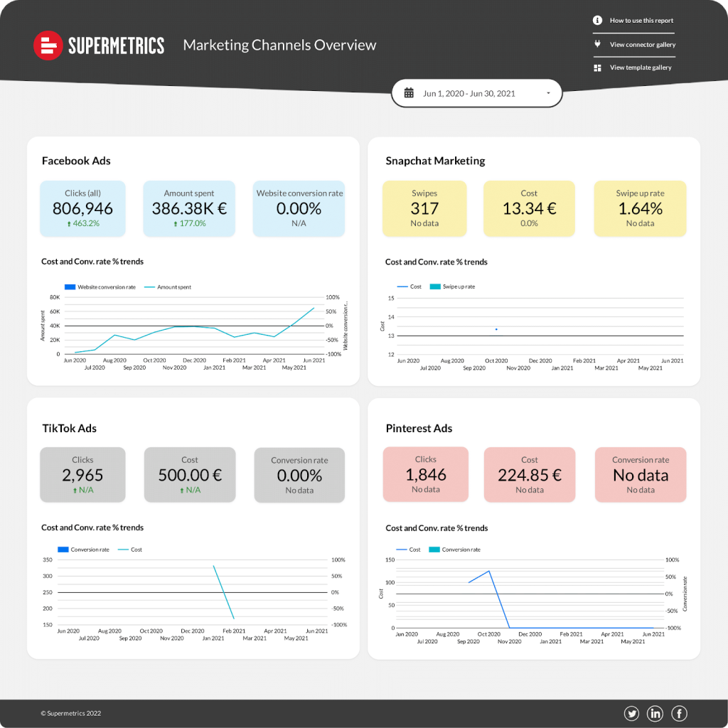Select the Facebook Amount spent 386.38K € scorecard
This screenshot has width=728, height=728.
(189, 208)
